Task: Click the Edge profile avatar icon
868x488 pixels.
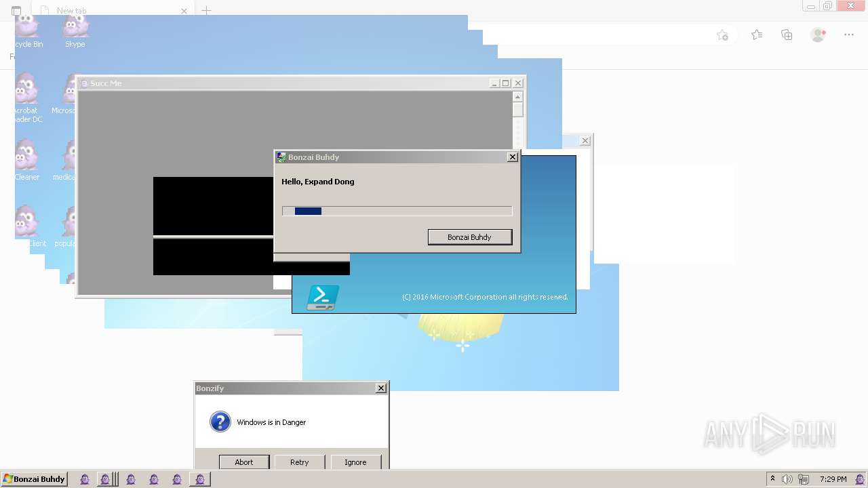Action: 818,35
